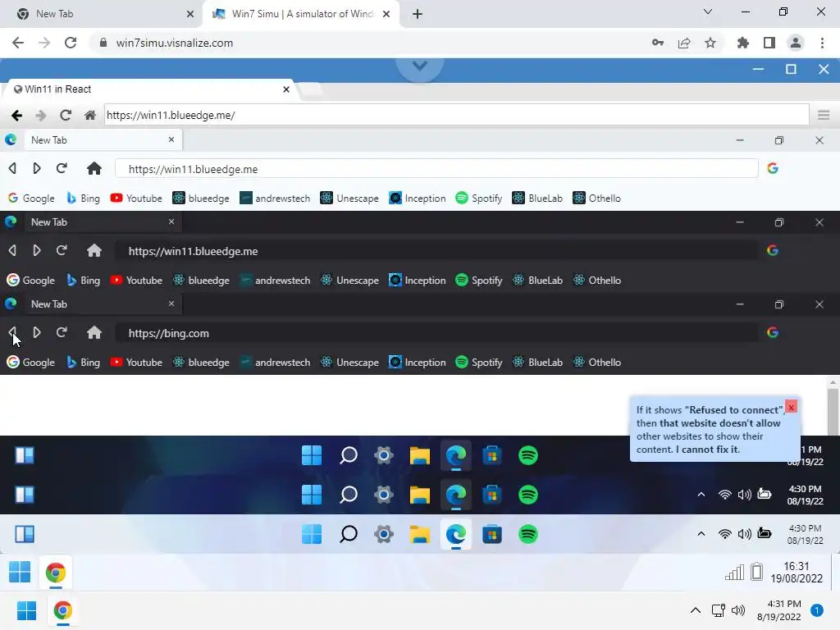Expand tray chevron in middle dark taskbar
The width and height of the screenshot is (840, 630).
click(701, 495)
